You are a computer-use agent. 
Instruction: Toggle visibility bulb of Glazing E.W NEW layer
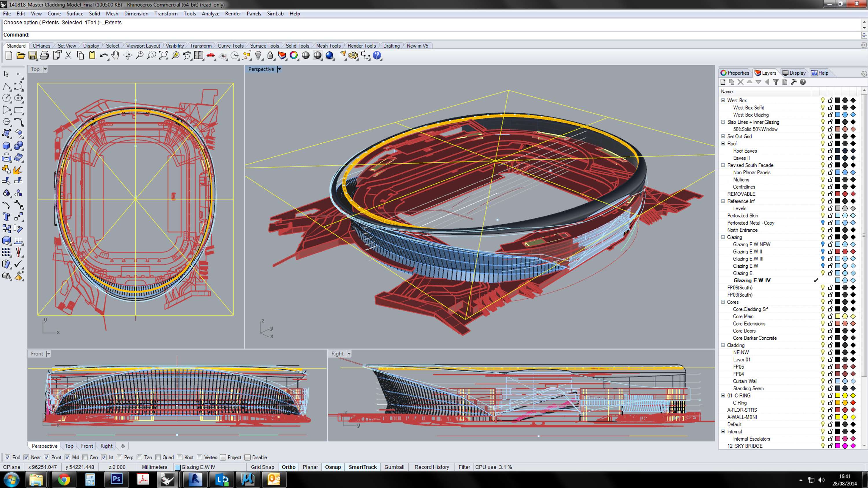(x=823, y=244)
